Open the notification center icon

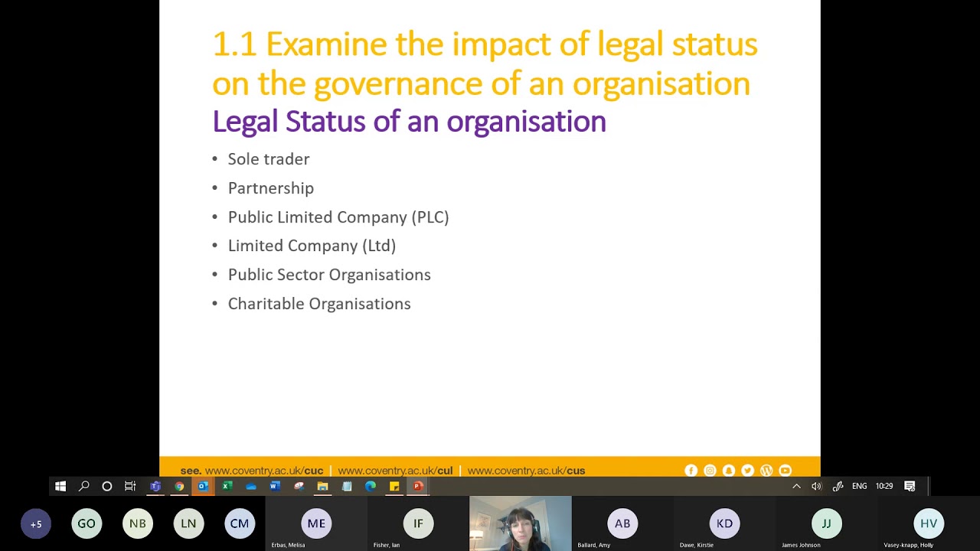coord(910,486)
